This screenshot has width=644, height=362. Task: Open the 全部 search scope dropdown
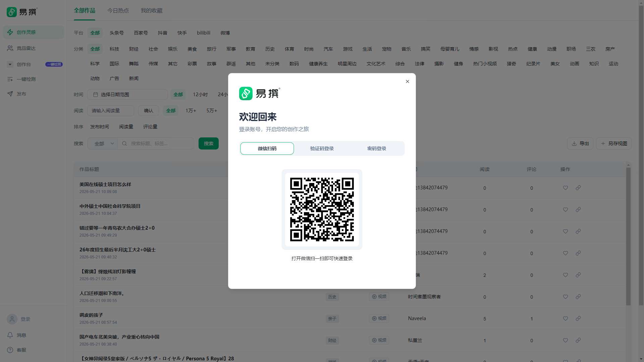[102, 143]
